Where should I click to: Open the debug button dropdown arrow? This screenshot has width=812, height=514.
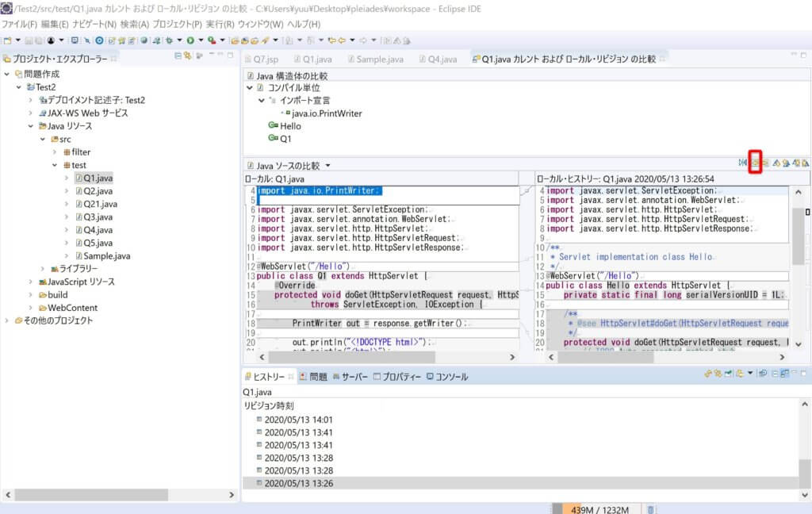[180, 40]
